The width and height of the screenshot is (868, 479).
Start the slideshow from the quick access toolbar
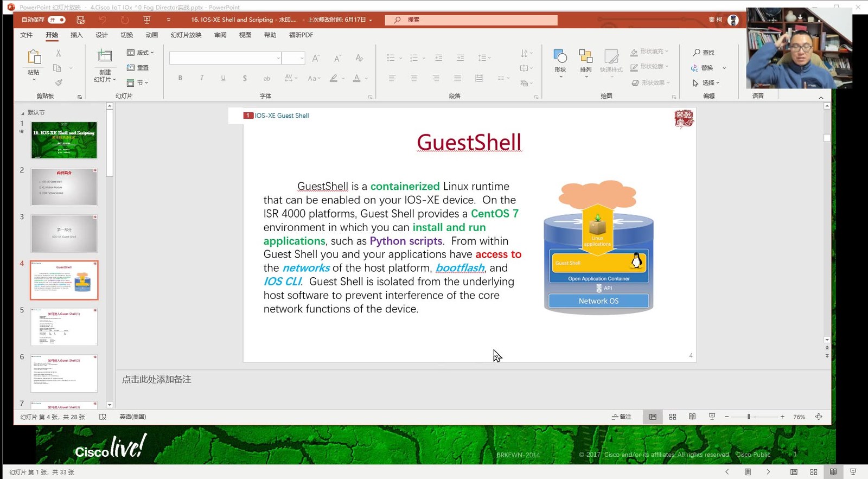[x=146, y=20]
